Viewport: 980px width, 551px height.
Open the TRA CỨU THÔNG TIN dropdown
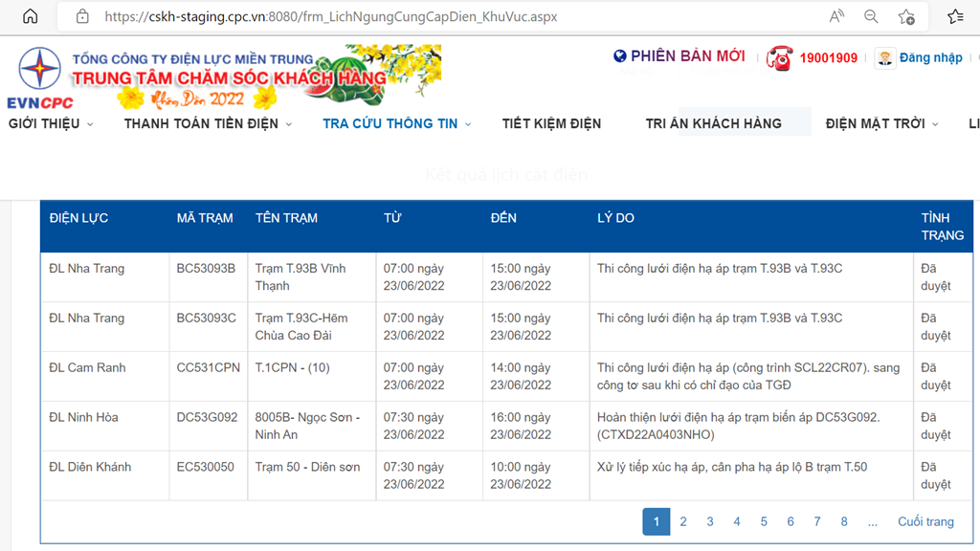click(396, 123)
